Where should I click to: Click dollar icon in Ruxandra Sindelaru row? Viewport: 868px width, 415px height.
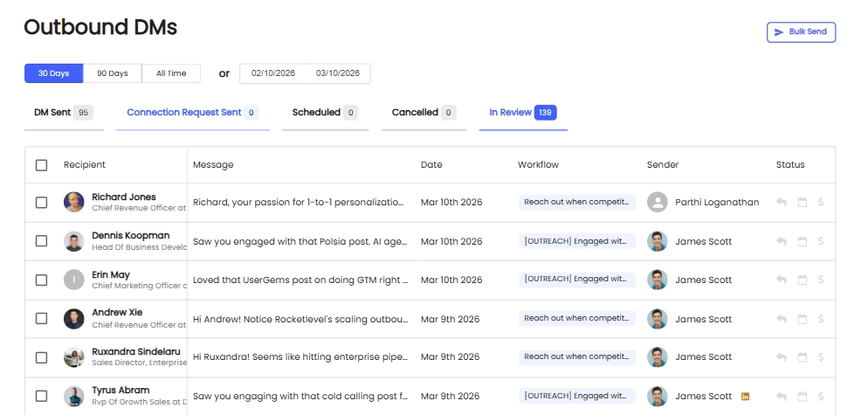(821, 357)
